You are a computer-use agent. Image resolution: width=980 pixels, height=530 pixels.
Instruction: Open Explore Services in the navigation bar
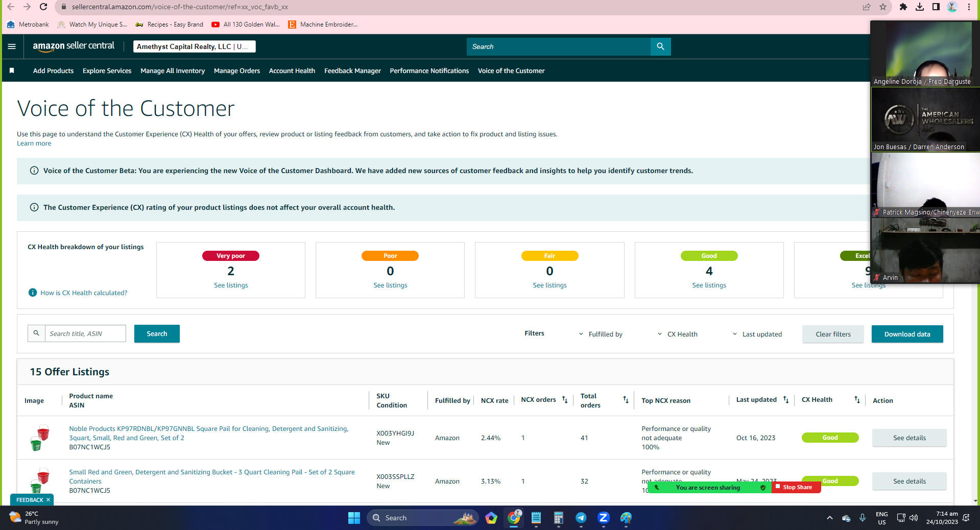107,70
